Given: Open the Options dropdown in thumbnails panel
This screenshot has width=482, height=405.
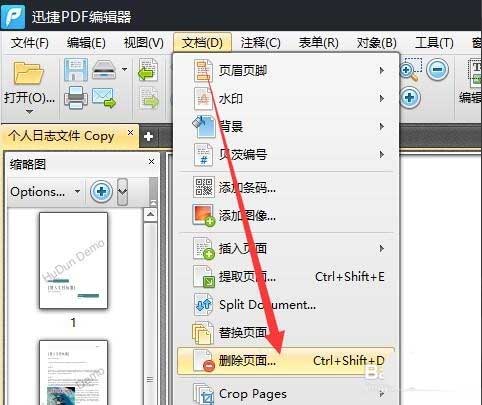Looking at the screenshot, I should [x=45, y=192].
